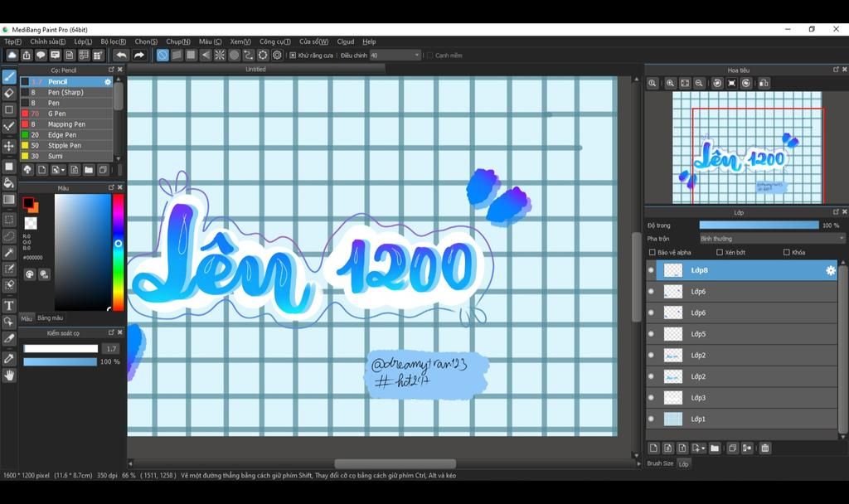Enable the radial snap guide
849x504 pixels.
tap(219, 56)
